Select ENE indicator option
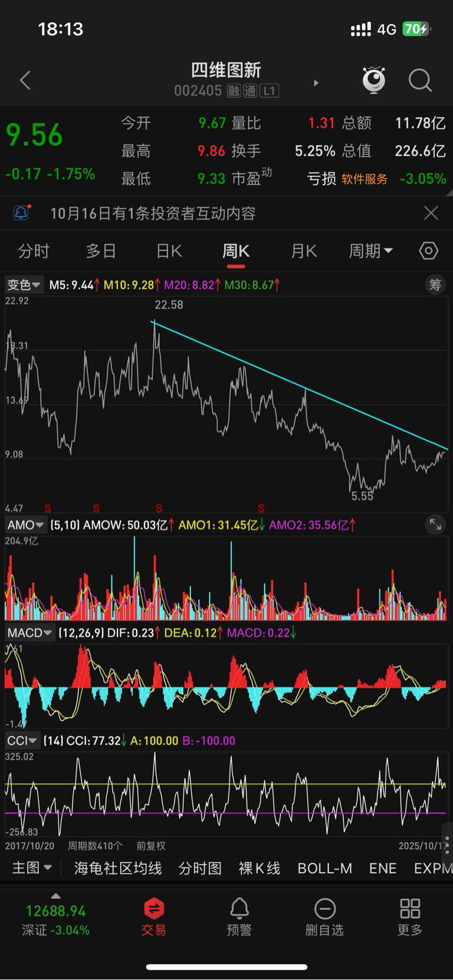Image resolution: width=453 pixels, height=980 pixels. tap(383, 868)
